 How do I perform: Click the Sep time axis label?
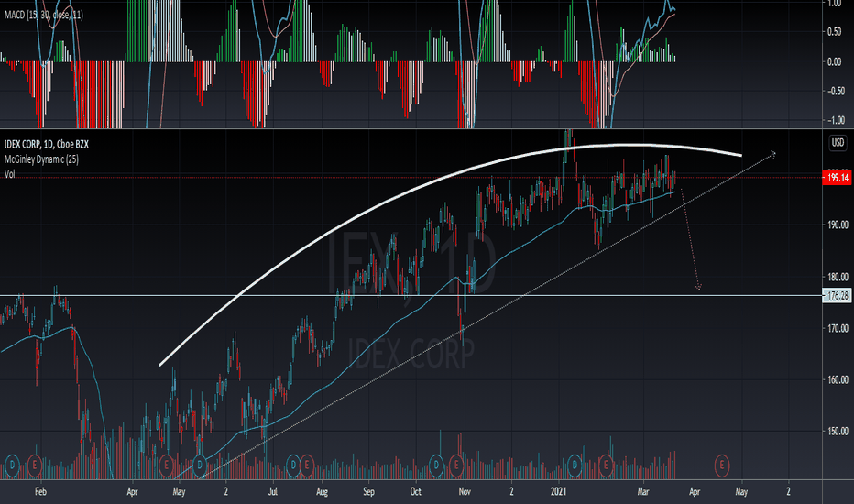click(368, 491)
